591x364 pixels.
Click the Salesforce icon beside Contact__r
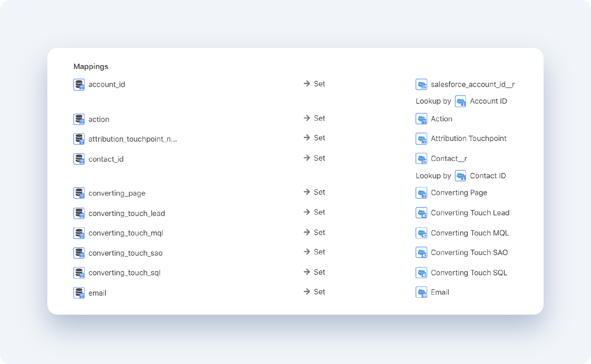(x=422, y=159)
